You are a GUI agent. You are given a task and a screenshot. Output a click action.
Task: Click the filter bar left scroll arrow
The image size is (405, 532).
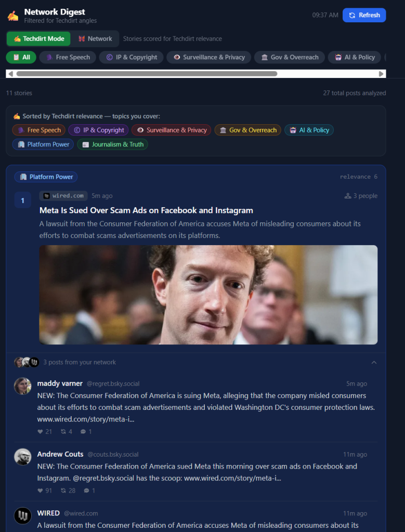[x=10, y=74]
